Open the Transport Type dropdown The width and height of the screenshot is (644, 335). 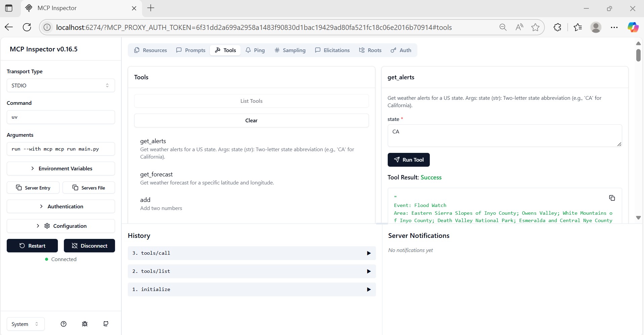coord(61,85)
